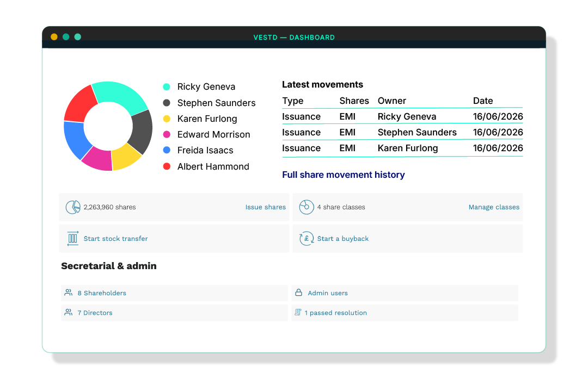Open the 7 Directors list
Image resolution: width=588 pixels, height=379 pixels.
click(x=95, y=313)
